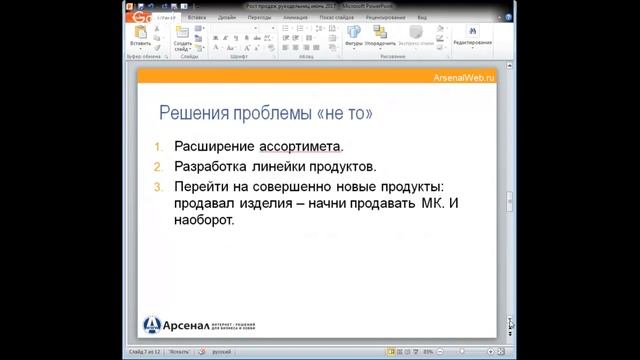Open the Рецензирование ribbon tab
640x360 pixels.
[385, 18]
